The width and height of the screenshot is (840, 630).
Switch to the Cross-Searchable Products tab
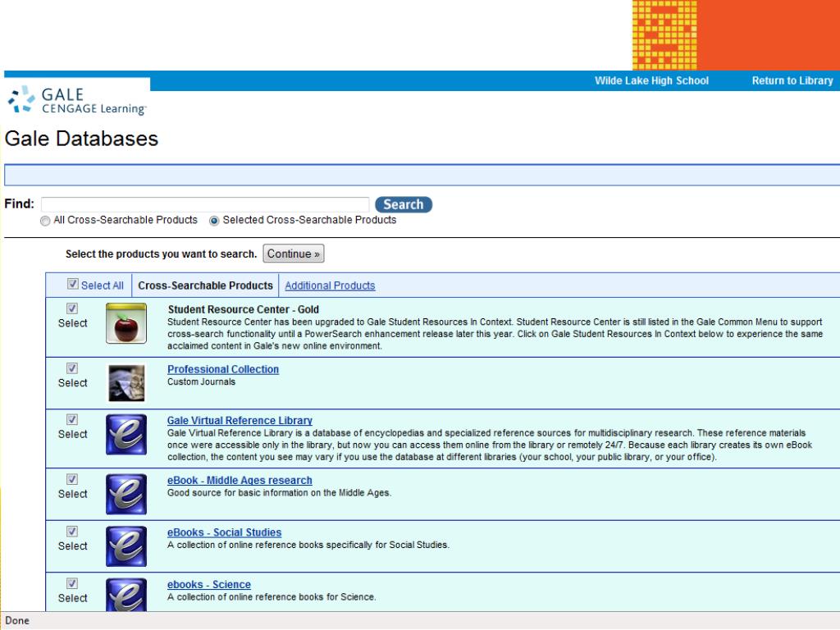[205, 285]
